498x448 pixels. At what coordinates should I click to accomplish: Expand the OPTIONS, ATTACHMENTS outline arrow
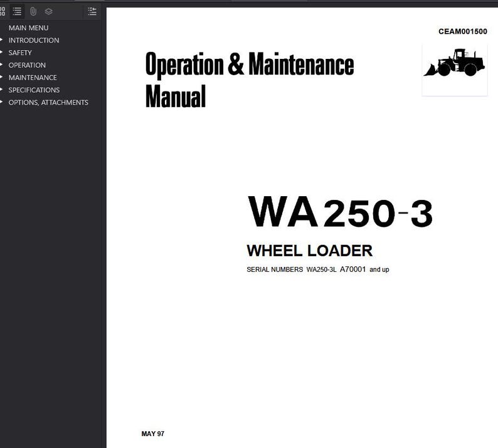(2, 102)
